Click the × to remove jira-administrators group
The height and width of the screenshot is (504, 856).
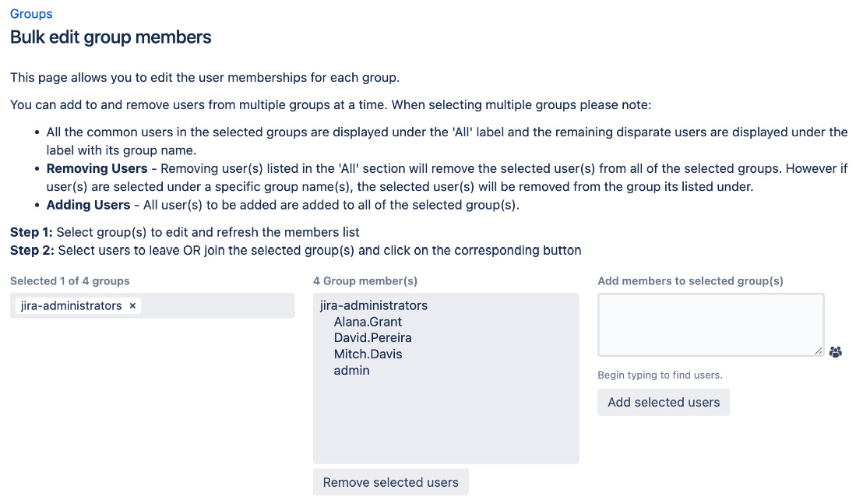pyautogui.click(x=132, y=305)
